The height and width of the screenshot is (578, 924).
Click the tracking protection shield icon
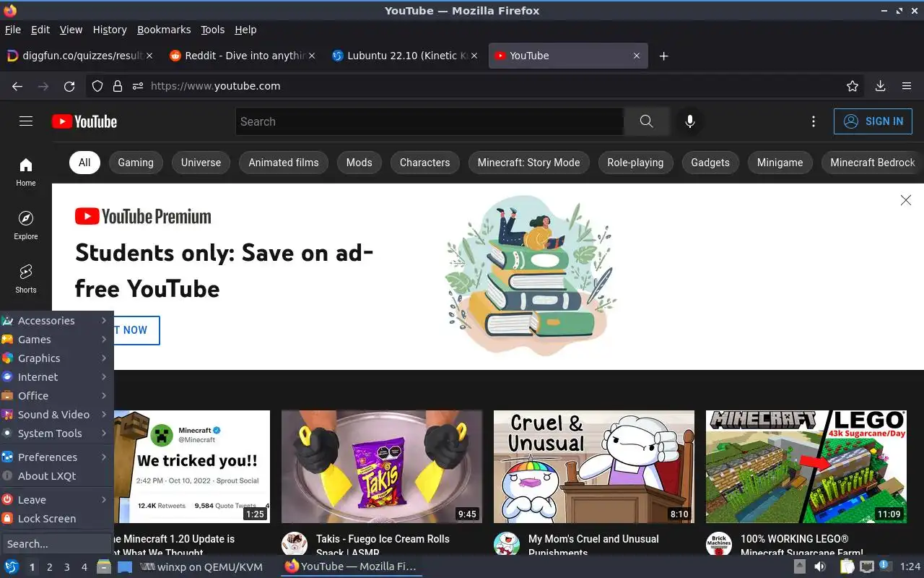pos(97,86)
